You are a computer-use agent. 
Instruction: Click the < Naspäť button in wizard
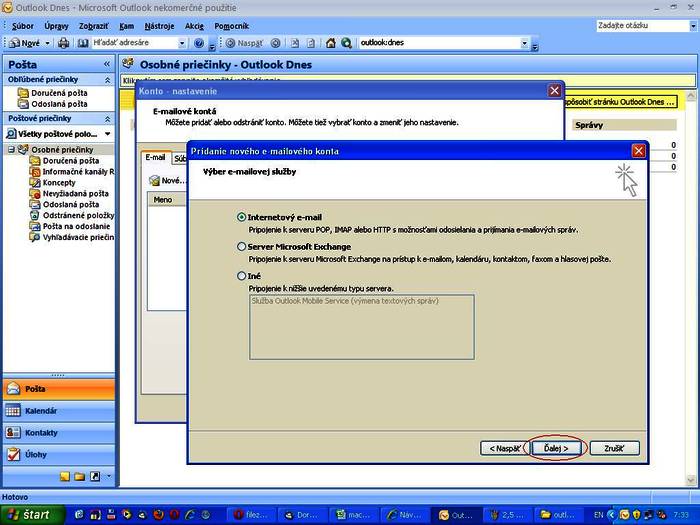click(504, 448)
